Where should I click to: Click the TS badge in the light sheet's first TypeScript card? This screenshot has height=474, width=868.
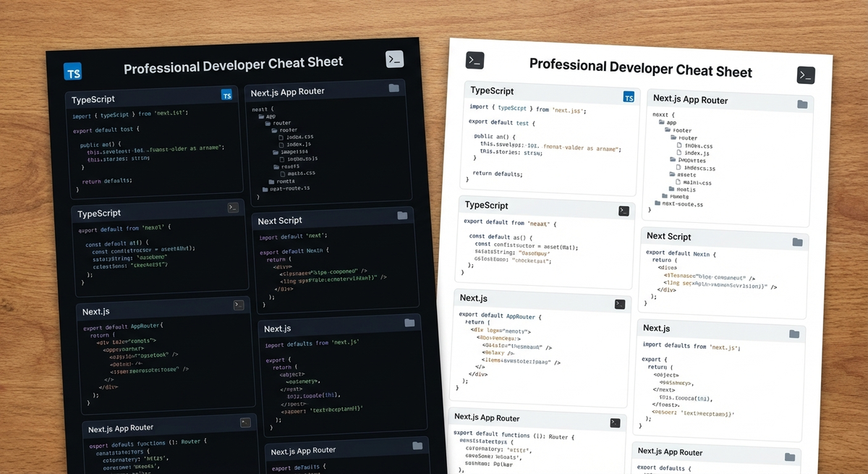click(629, 97)
